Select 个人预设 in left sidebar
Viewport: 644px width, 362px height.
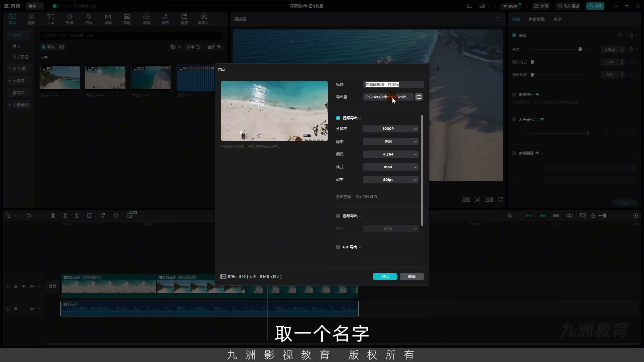point(20,57)
